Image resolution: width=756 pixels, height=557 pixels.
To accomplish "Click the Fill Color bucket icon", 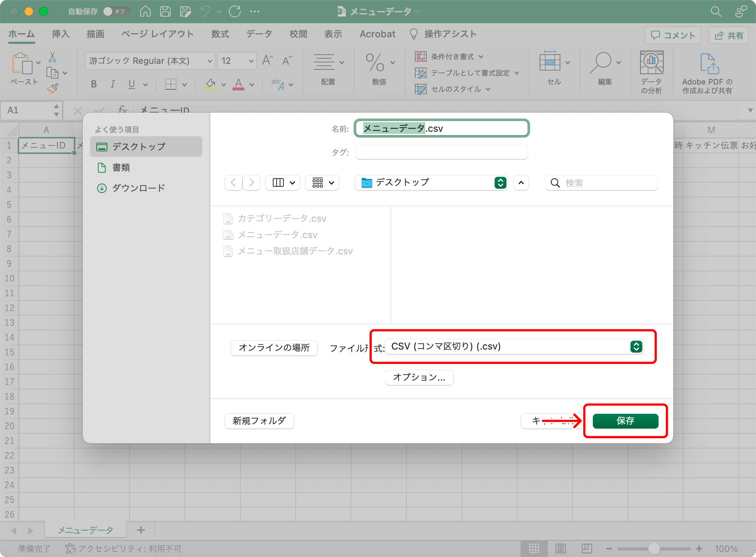I will (x=210, y=84).
